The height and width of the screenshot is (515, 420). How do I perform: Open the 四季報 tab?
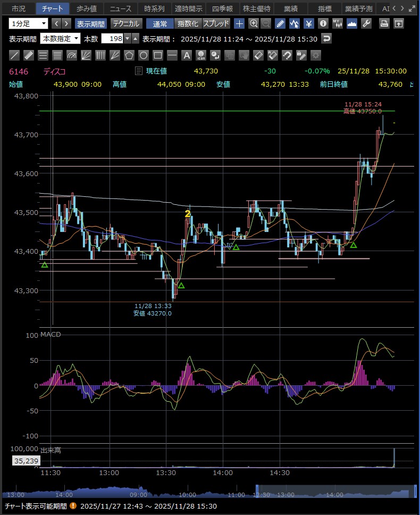[222, 9]
